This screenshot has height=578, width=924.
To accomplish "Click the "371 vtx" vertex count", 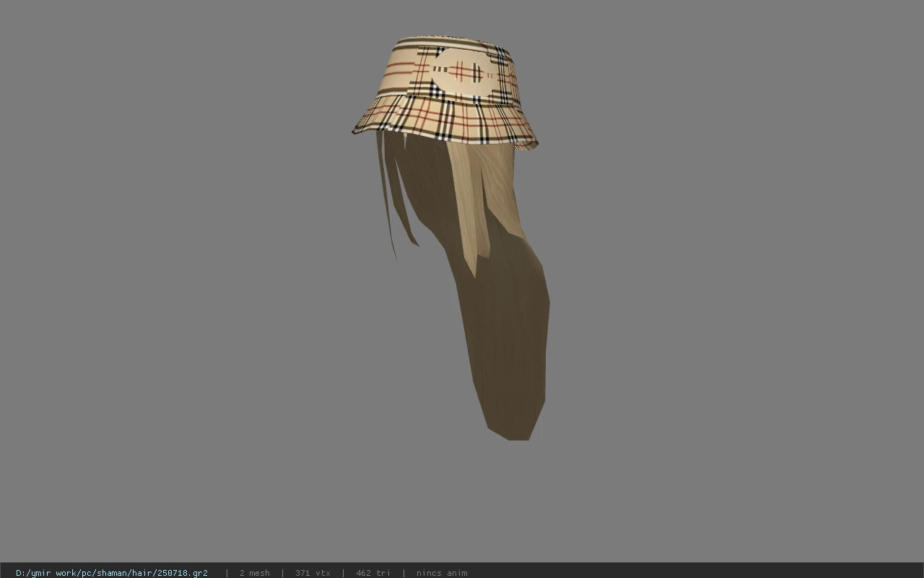I will pos(313,573).
